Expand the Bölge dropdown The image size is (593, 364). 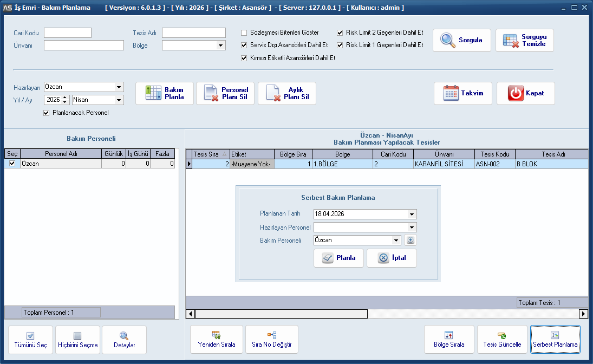coord(221,46)
